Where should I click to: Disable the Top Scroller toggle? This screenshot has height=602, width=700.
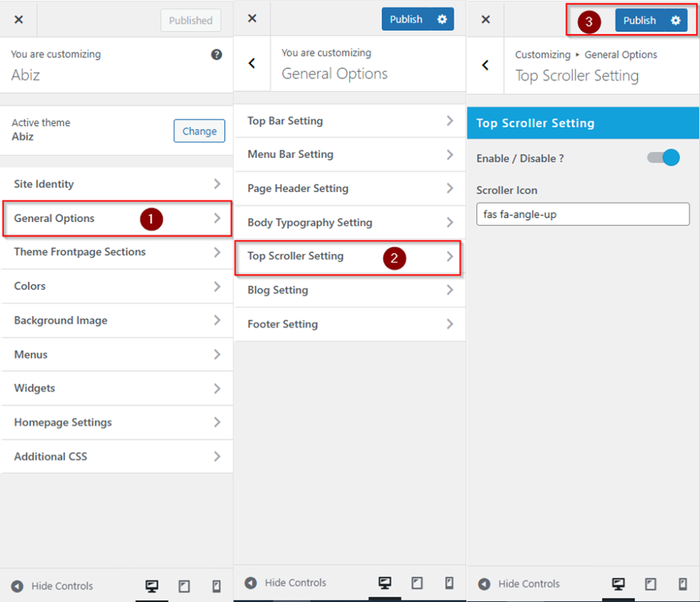click(662, 157)
